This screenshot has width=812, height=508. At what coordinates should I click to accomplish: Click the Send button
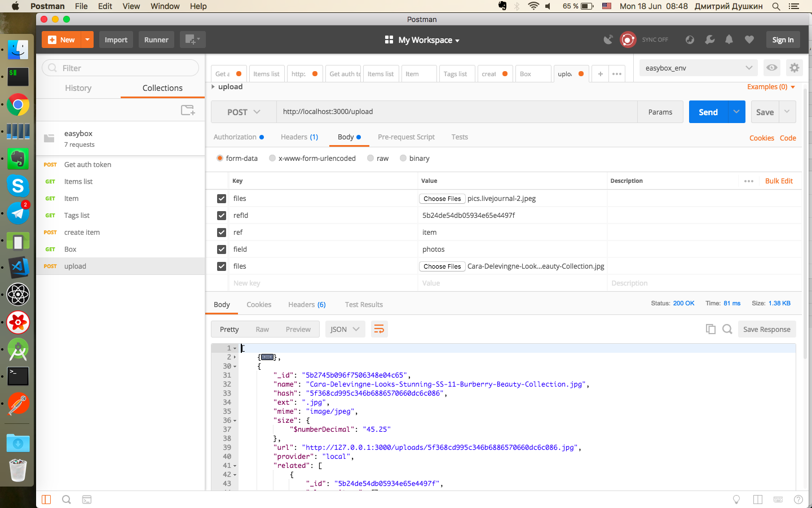point(708,111)
